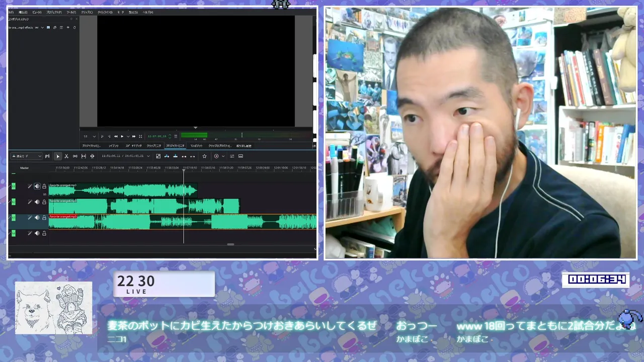The image size is (644, 362).
Task: Set zone in point in monitor
Action: 102,136
